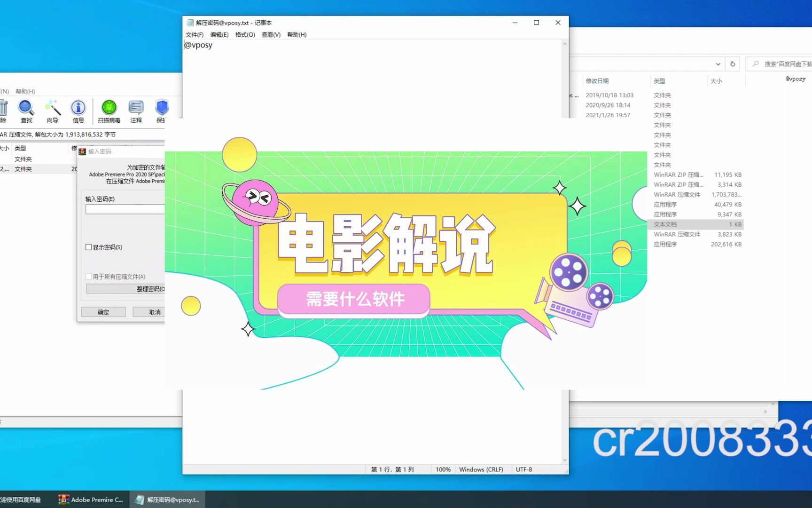The image size is (812, 508).
Task: Open the 帮助(H) menu in Notepad
Action: point(297,35)
